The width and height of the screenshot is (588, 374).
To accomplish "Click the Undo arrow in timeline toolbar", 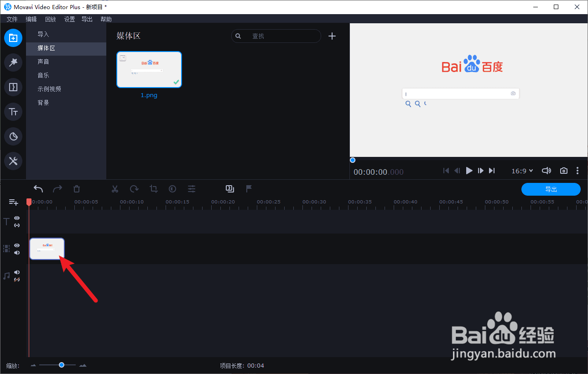I will (38, 189).
